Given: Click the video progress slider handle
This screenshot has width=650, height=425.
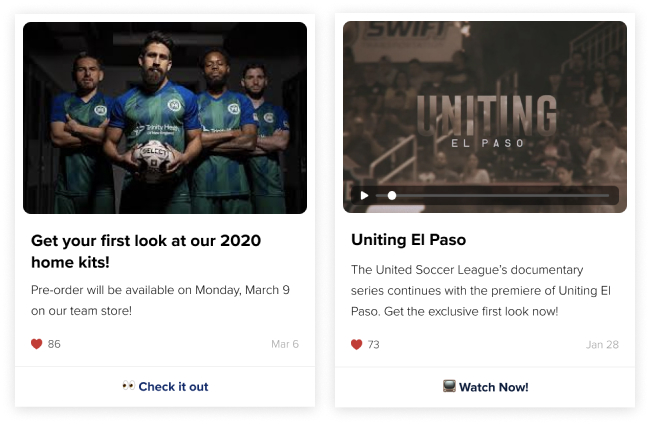Looking at the screenshot, I should pos(392,195).
